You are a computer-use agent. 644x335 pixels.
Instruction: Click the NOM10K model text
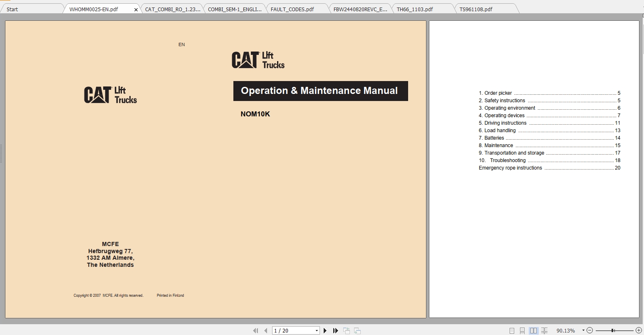tap(255, 114)
